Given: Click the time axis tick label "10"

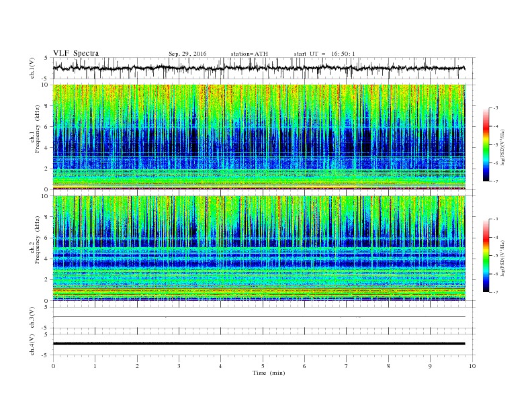Looking at the screenshot, I should pos(472,366).
